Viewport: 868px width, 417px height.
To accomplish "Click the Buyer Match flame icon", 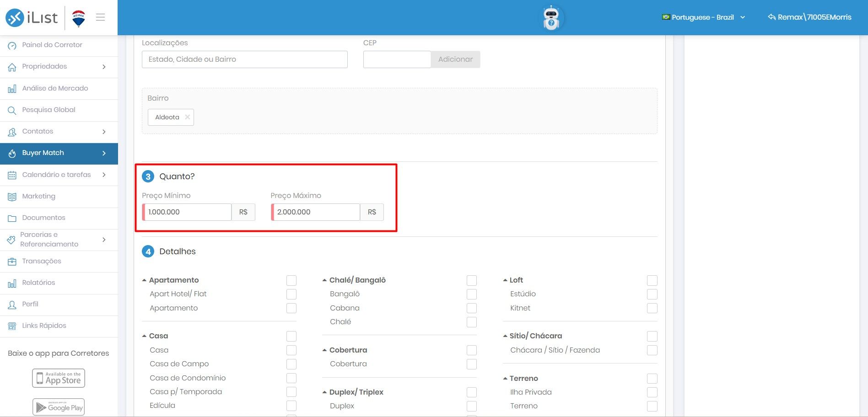I will click(12, 153).
